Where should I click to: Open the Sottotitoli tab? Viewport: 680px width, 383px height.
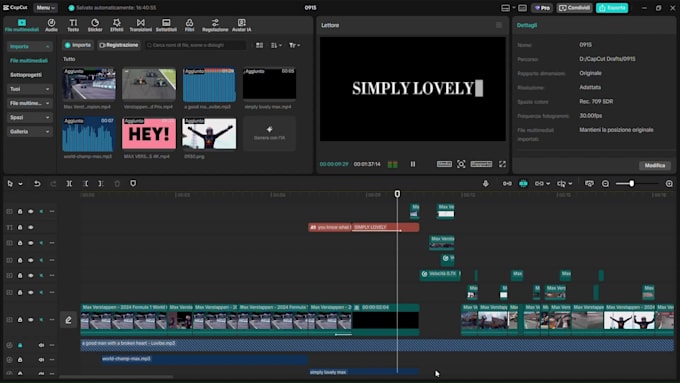166,25
